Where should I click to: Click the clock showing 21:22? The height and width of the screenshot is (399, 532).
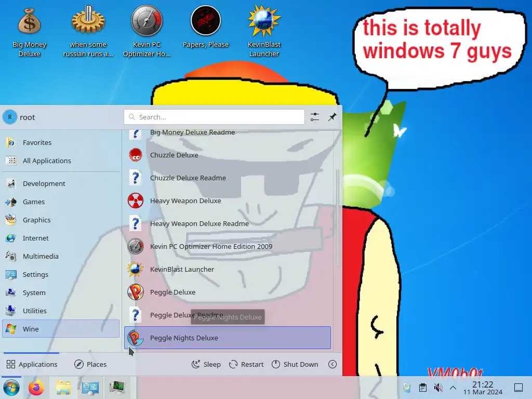point(483,388)
